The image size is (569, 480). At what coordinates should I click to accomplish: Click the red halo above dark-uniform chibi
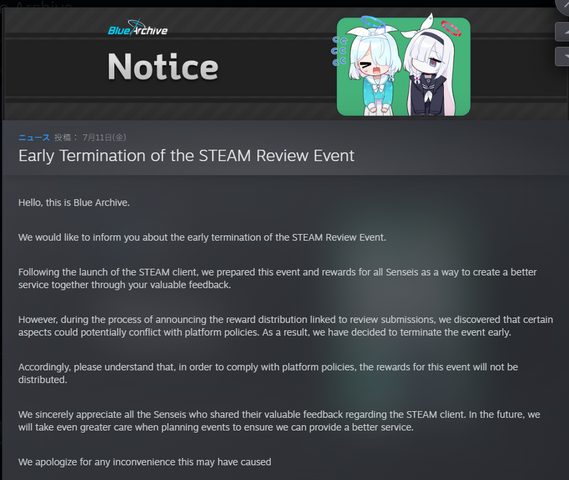tap(451, 28)
